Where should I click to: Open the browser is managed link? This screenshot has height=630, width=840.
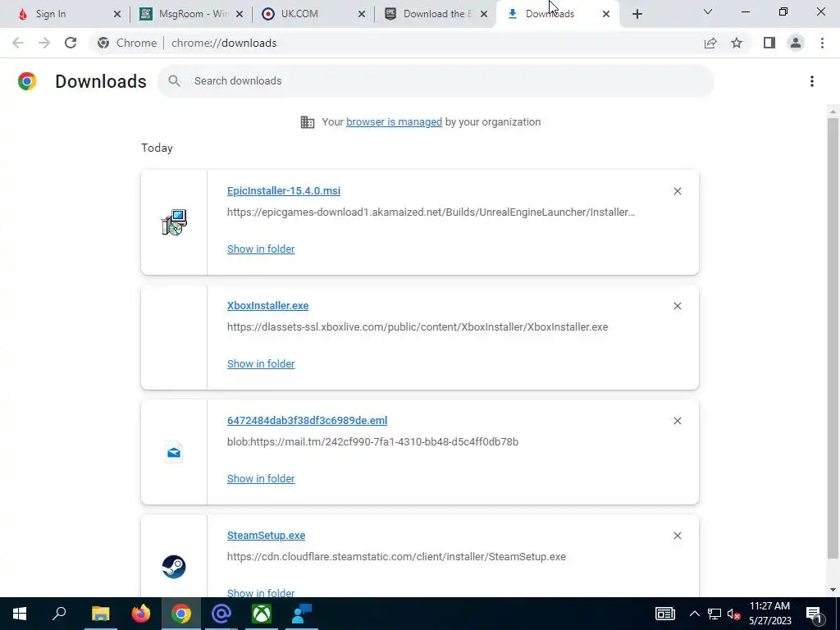pos(394,122)
